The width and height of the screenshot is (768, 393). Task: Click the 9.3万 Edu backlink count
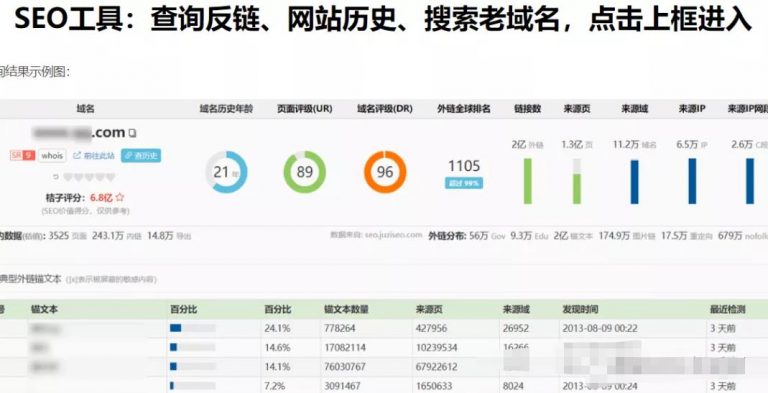[529, 236]
